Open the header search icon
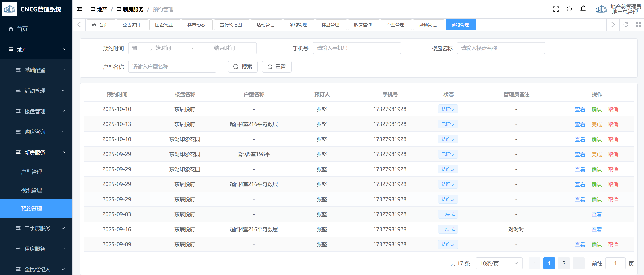644x275 pixels. click(570, 9)
